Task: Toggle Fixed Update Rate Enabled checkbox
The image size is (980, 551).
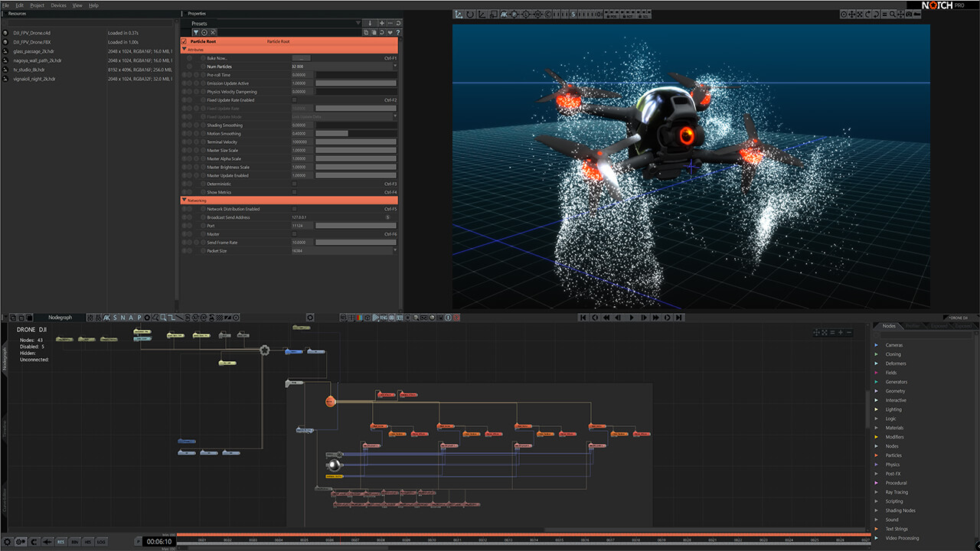Action: 294,100
